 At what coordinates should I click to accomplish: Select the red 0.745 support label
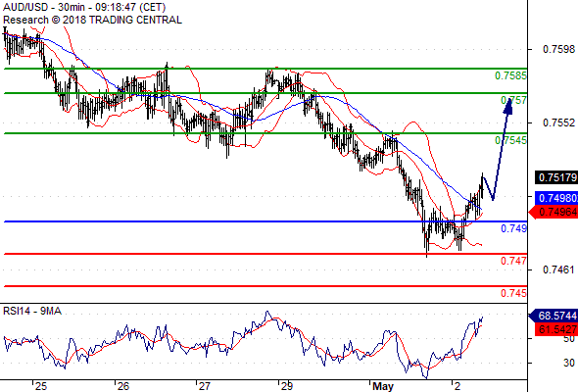tap(513, 293)
